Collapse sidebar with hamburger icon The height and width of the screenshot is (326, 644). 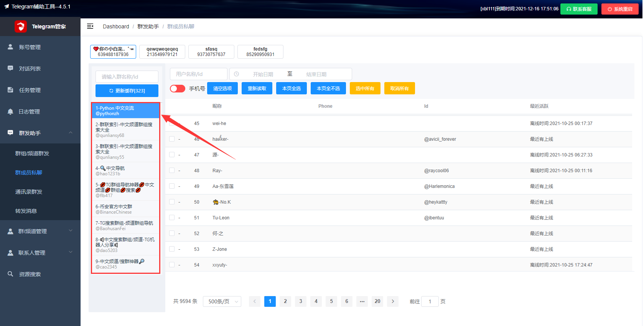pyautogui.click(x=90, y=26)
